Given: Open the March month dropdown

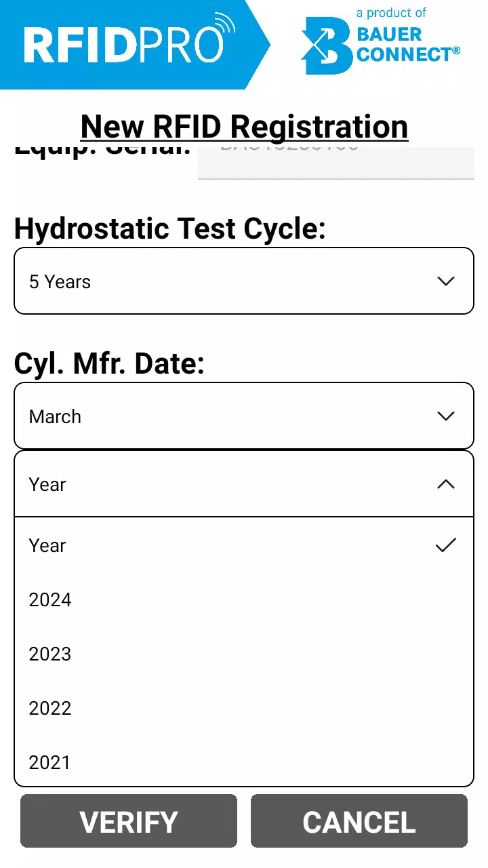Looking at the screenshot, I should click(244, 416).
